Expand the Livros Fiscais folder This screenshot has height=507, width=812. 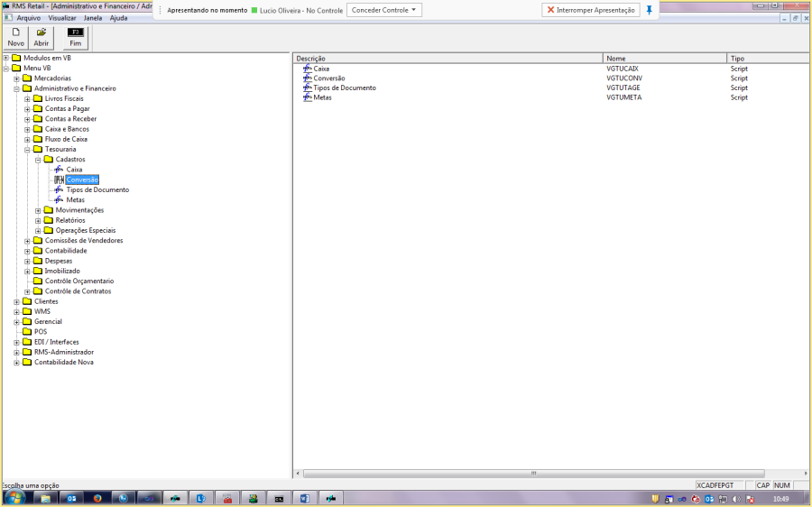point(27,99)
